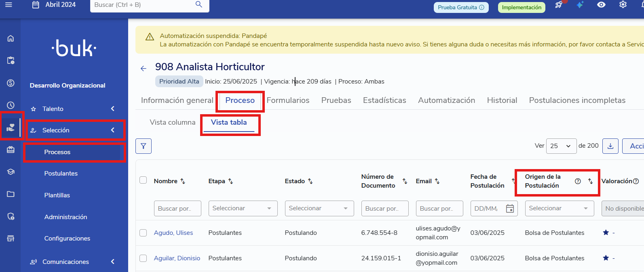Screen dimensions: 644x272
Task: Tick the checkbox for Aguilar, Dionisio
Action: (143, 258)
